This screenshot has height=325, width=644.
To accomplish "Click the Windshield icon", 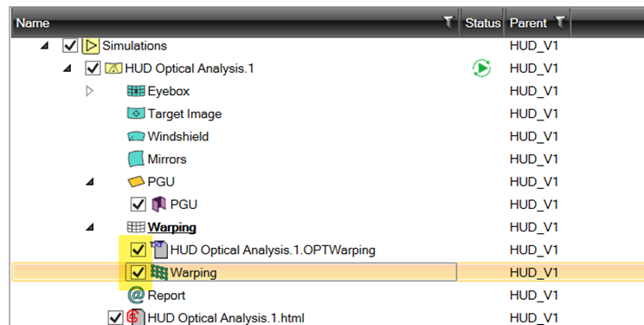I will coord(136,136).
